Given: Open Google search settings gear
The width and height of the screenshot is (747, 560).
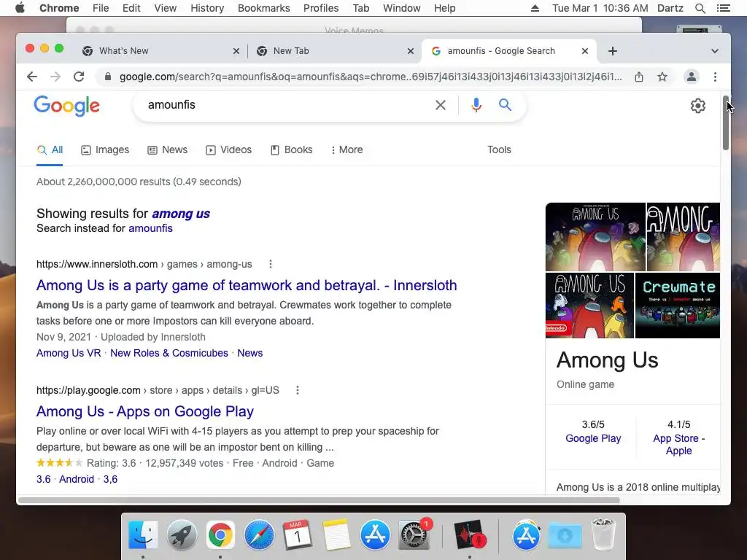Looking at the screenshot, I should pyautogui.click(x=698, y=105).
